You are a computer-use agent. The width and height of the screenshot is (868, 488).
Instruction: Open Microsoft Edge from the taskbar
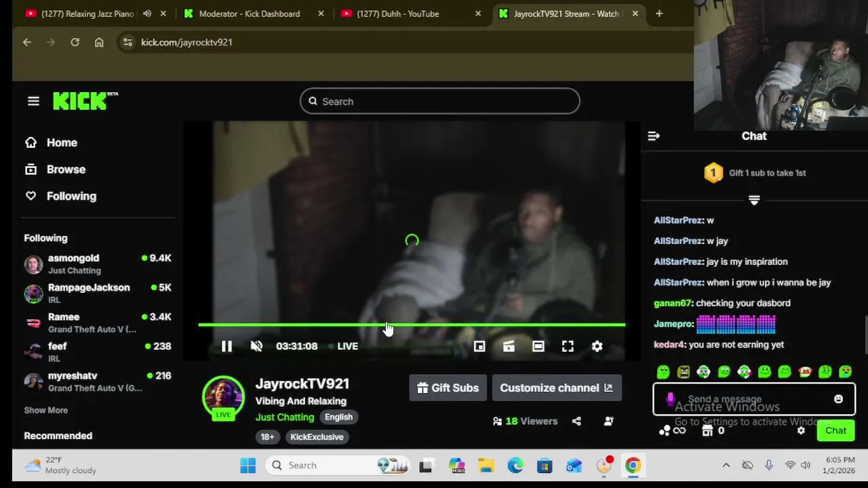pyautogui.click(x=515, y=465)
